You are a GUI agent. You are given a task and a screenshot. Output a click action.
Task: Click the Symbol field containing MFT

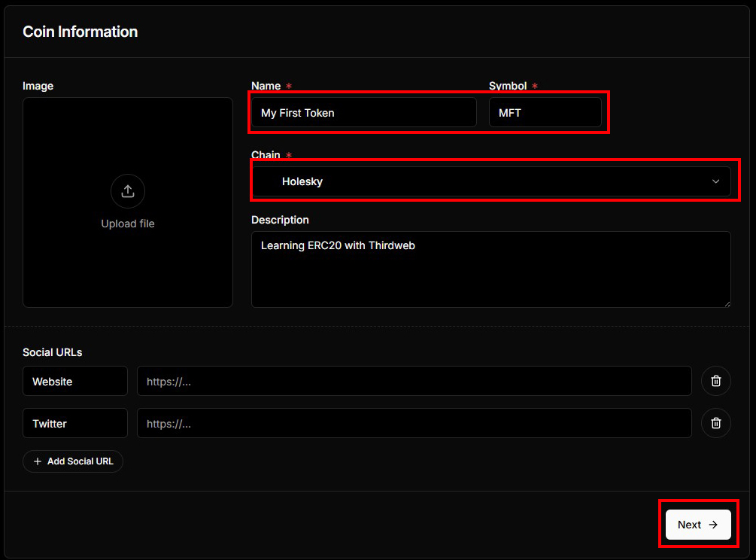click(545, 112)
